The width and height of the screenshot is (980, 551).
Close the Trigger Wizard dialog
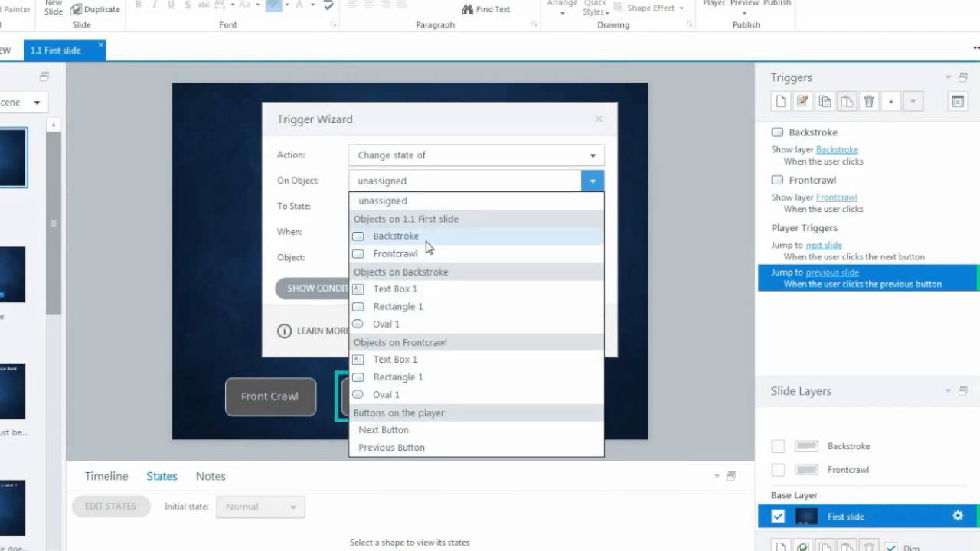(599, 119)
